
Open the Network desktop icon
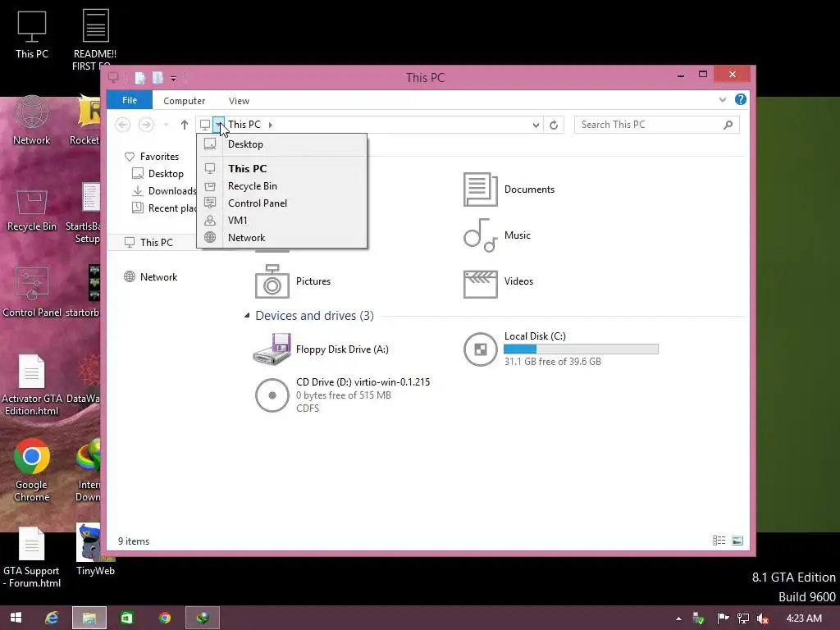point(32,121)
